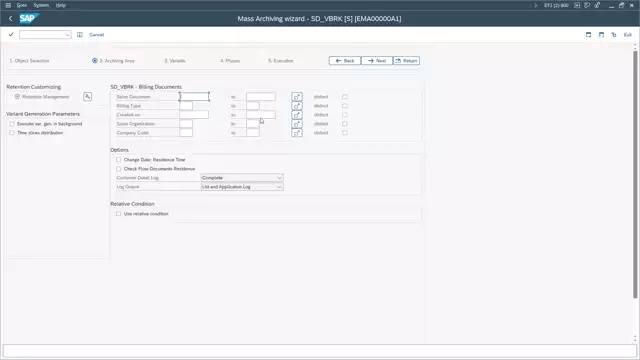Click Sales Document to-value field
The height and width of the screenshot is (360, 640).
click(x=261, y=97)
